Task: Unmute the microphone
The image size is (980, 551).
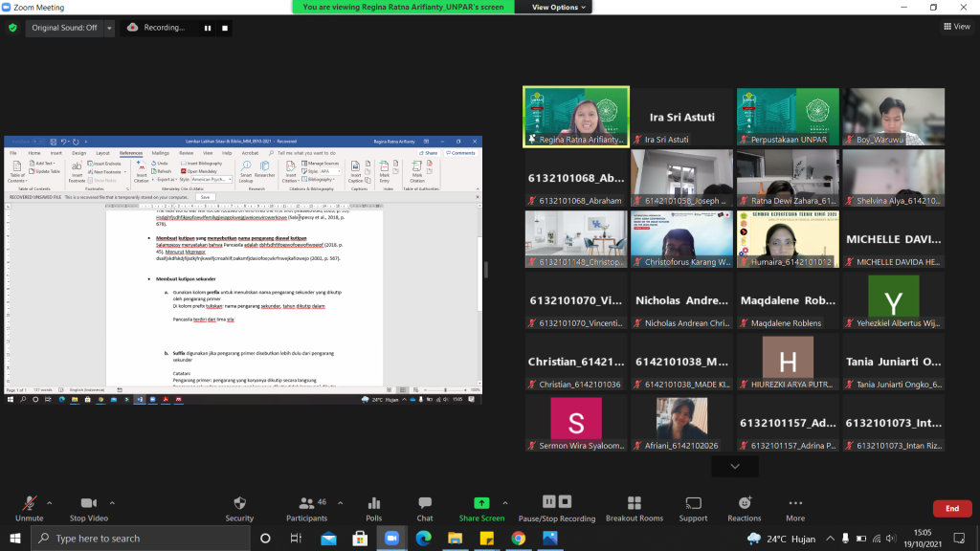Action: (30, 503)
